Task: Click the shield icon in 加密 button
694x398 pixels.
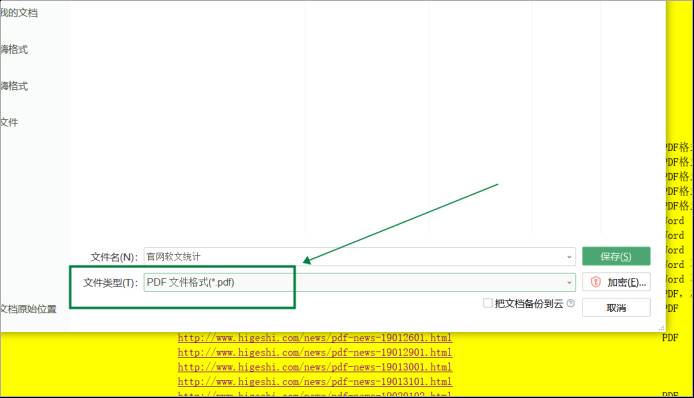Action: coord(596,282)
